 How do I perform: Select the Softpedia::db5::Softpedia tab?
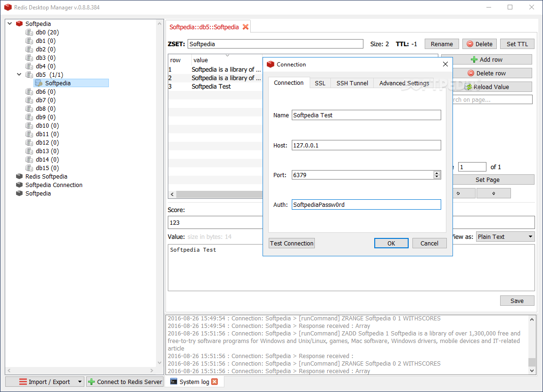tap(204, 27)
